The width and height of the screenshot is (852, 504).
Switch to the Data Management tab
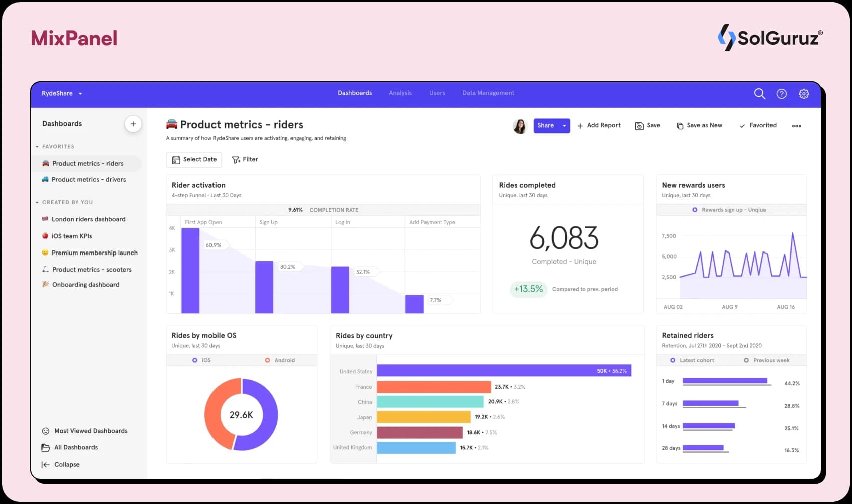[x=488, y=93]
